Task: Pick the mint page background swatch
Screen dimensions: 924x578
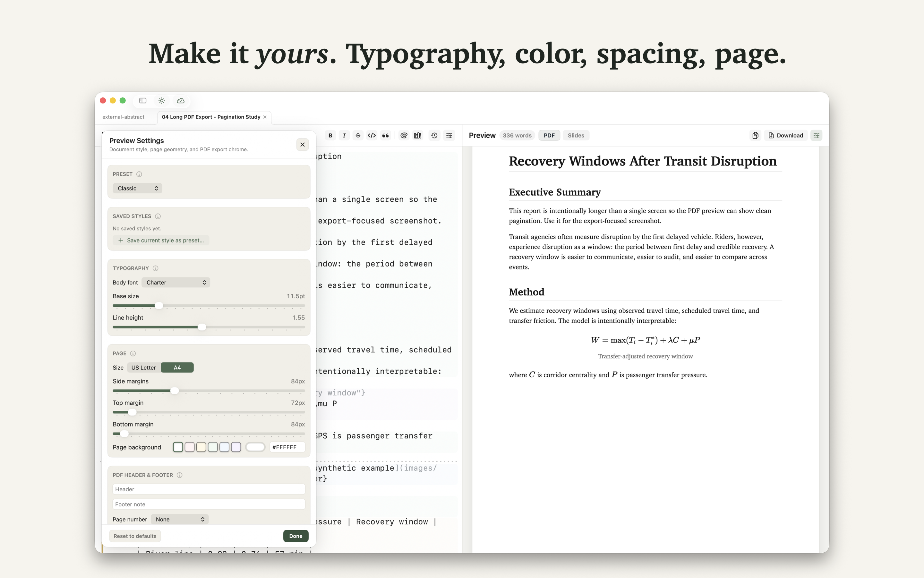Action: pos(213,447)
